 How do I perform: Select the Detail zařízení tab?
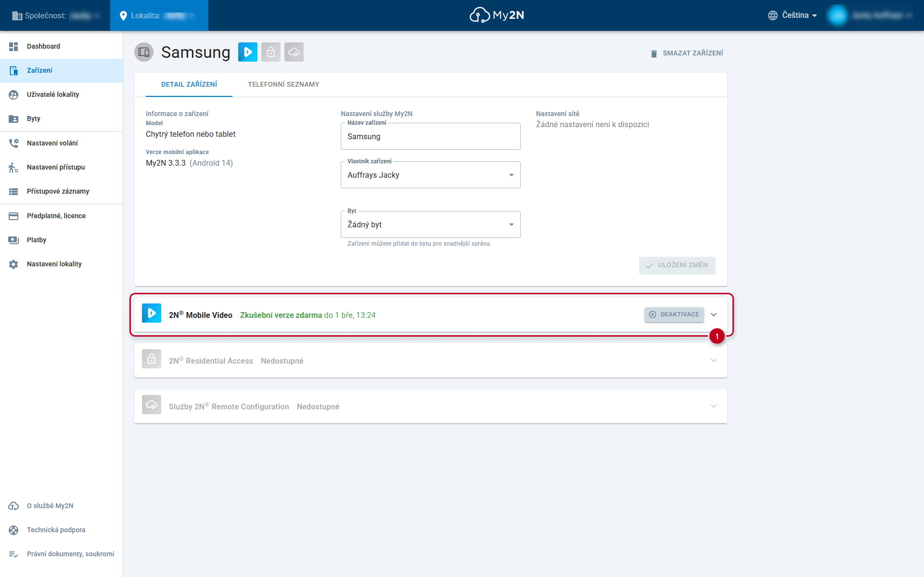point(189,84)
